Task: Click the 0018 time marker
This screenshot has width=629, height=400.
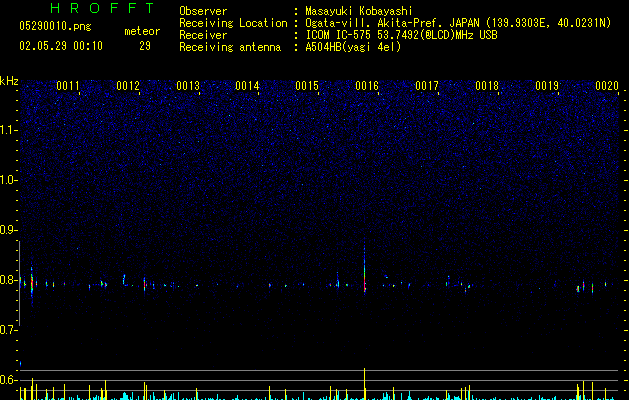Action: [487, 86]
